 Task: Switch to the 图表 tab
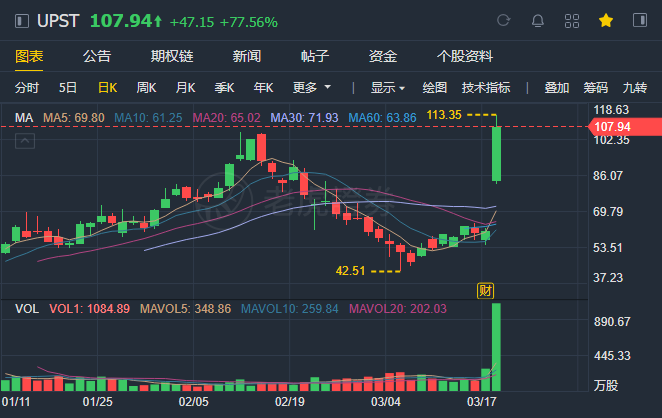coord(29,56)
